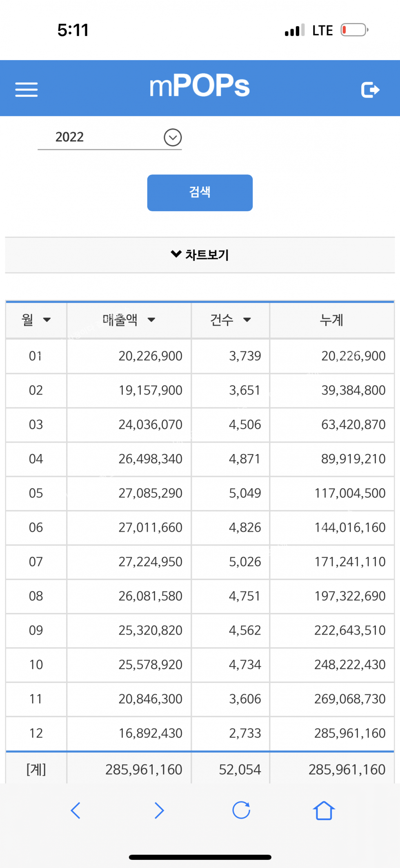Tap the mPOPs logo

[x=200, y=86]
